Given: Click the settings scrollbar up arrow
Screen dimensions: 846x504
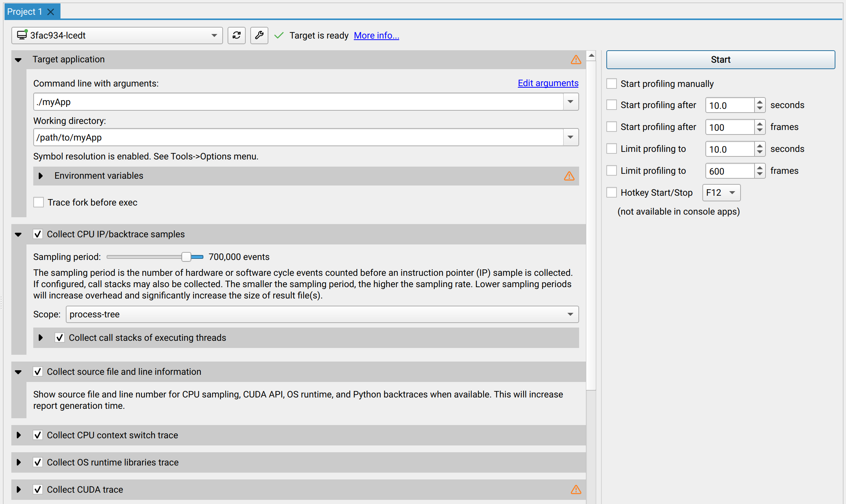Looking at the screenshot, I should tap(592, 56).
